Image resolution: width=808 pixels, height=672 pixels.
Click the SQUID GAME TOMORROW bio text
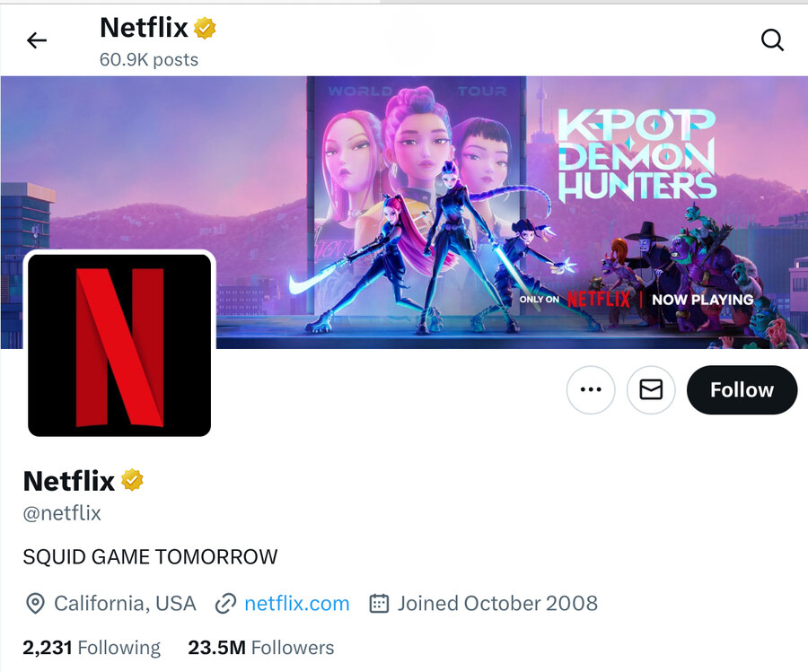(x=151, y=556)
